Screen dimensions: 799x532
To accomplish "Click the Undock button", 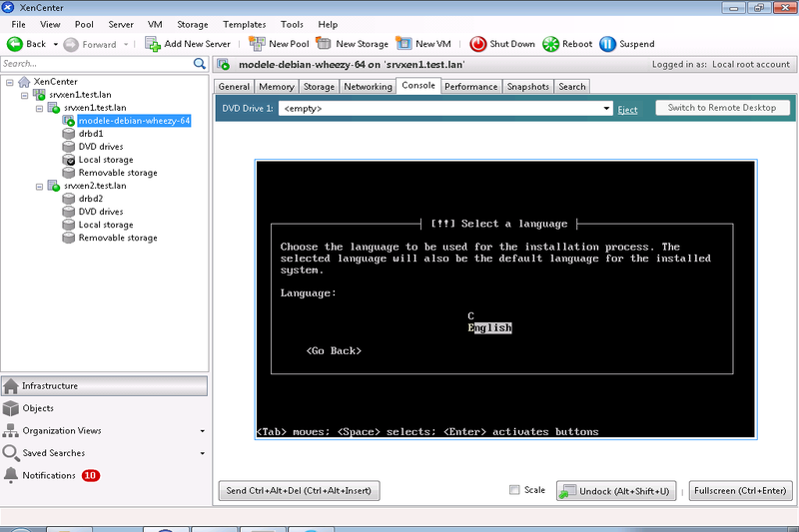I will point(616,491).
